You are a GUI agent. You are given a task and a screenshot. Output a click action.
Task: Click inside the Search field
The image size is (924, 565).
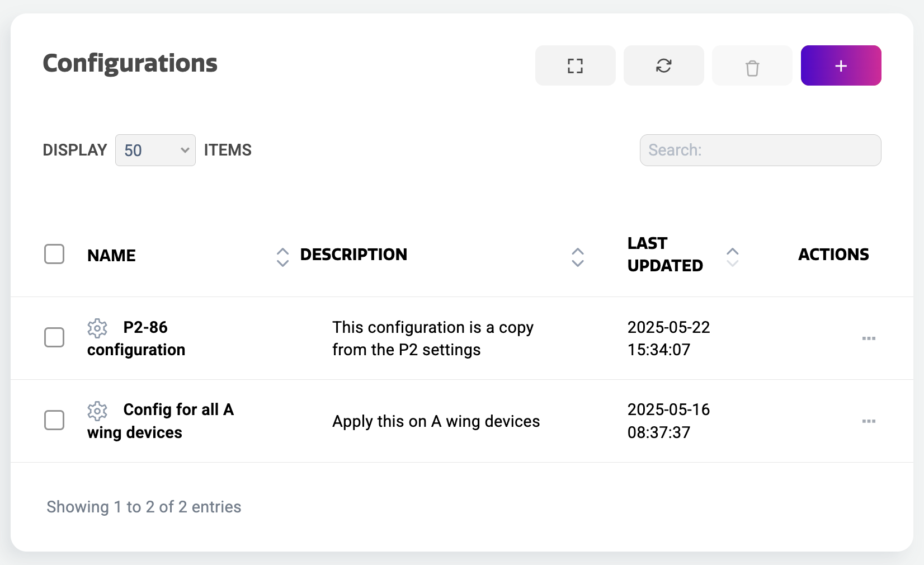[760, 150]
